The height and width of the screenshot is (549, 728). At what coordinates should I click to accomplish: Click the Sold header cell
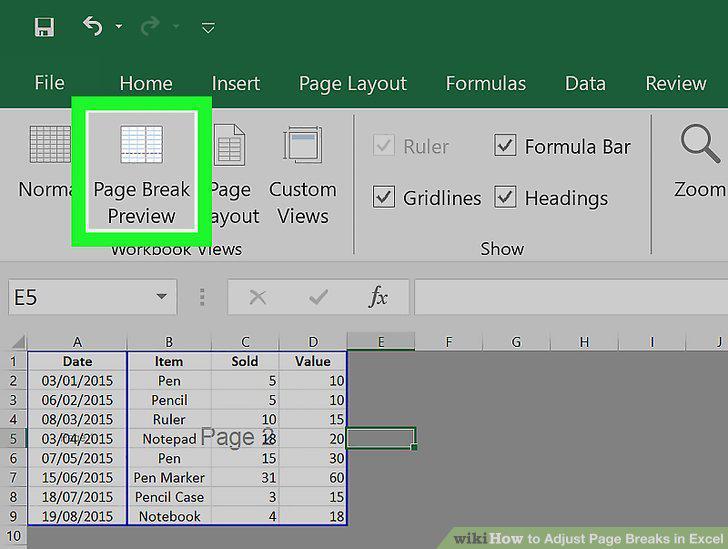point(245,361)
